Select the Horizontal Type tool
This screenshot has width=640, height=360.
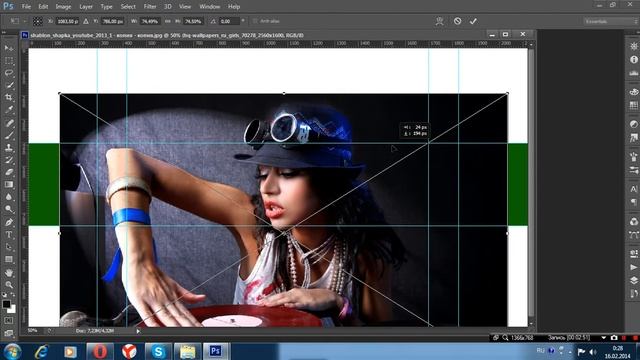point(9,235)
